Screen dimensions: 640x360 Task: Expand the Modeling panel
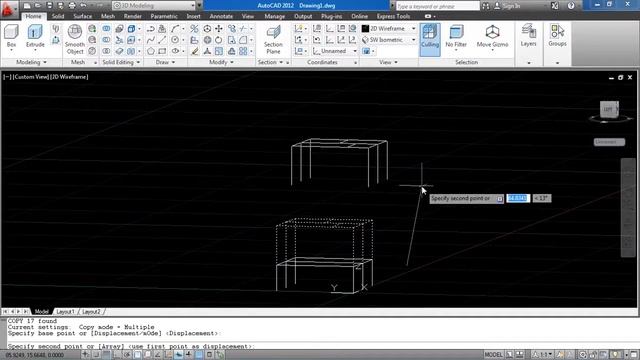click(31, 62)
